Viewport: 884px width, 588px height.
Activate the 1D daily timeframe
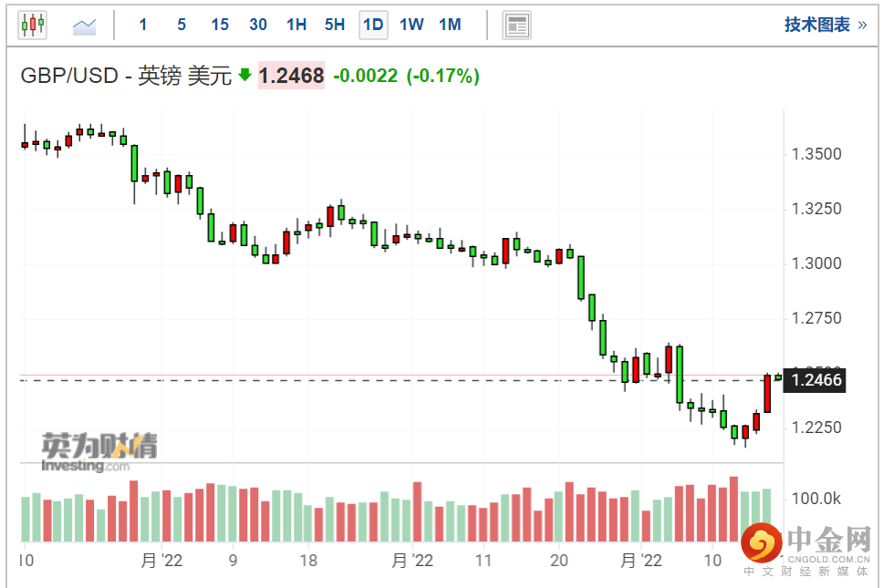click(372, 25)
